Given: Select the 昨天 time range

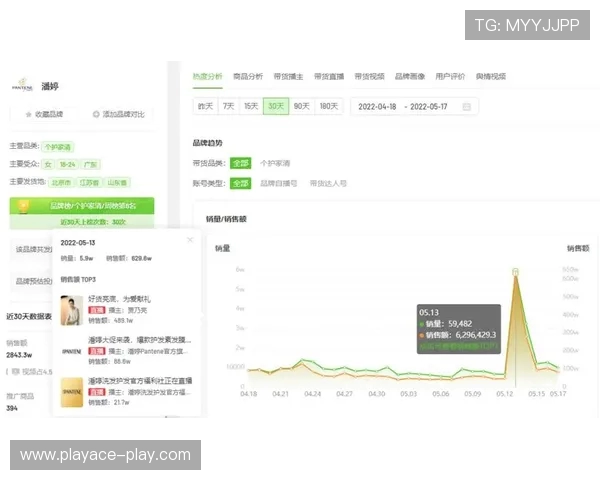Looking at the screenshot, I should pos(205,106).
